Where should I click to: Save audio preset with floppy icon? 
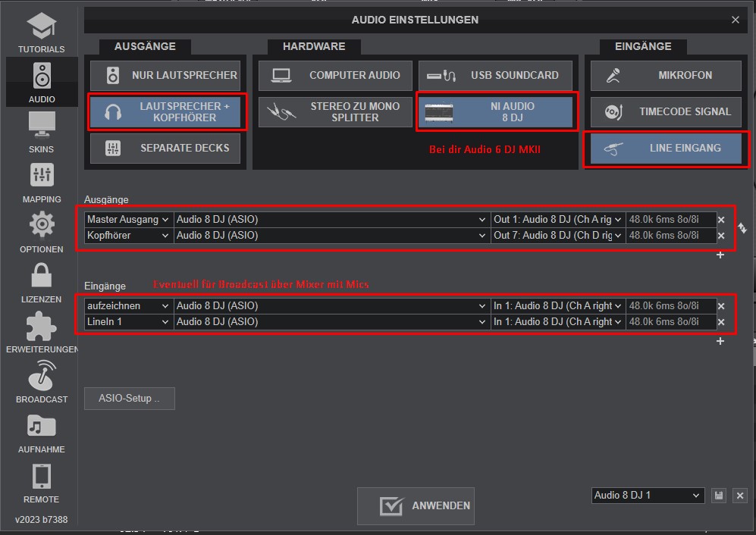pos(719,496)
